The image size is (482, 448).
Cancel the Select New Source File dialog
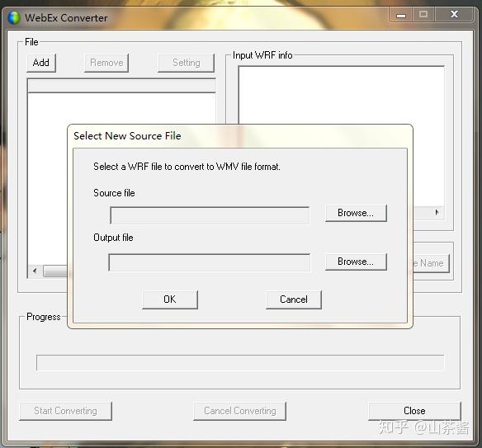click(x=294, y=299)
